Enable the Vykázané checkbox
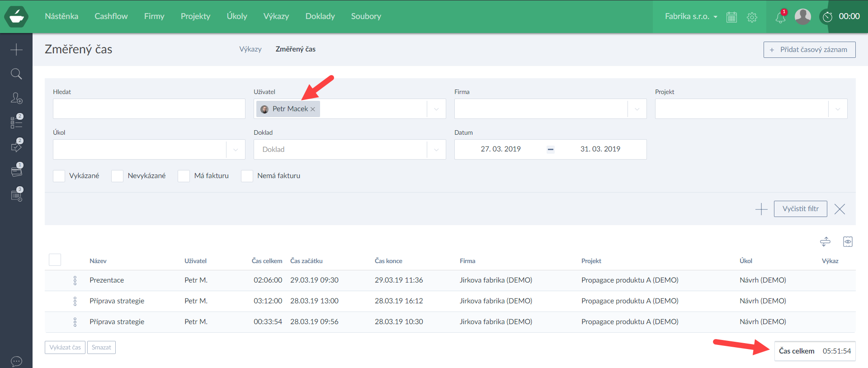The width and height of the screenshot is (868, 368). point(59,176)
